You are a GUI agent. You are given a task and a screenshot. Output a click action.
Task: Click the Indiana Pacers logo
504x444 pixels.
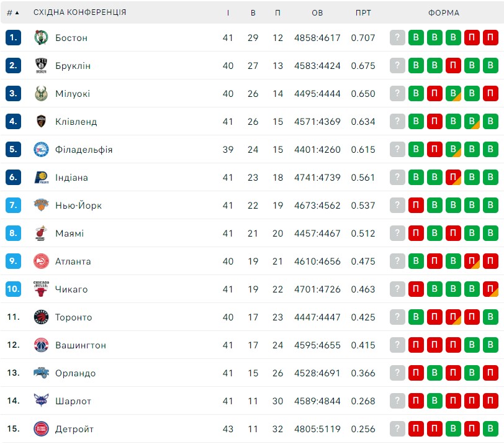tap(41, 178)
